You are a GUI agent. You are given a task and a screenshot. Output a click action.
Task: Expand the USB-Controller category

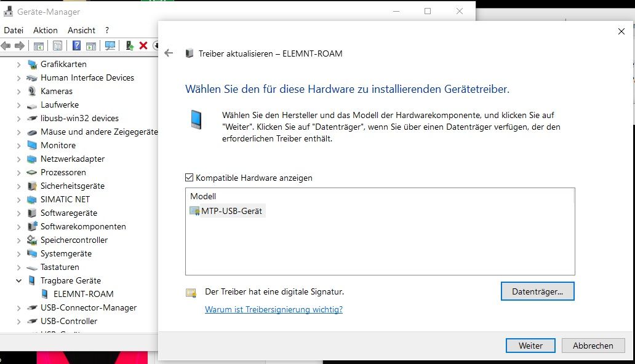coord(18,322)
